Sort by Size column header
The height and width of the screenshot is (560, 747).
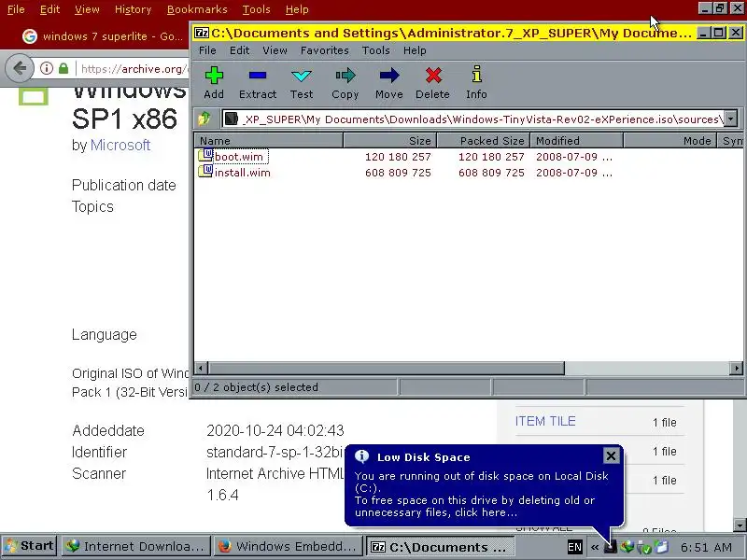point(389,141)
